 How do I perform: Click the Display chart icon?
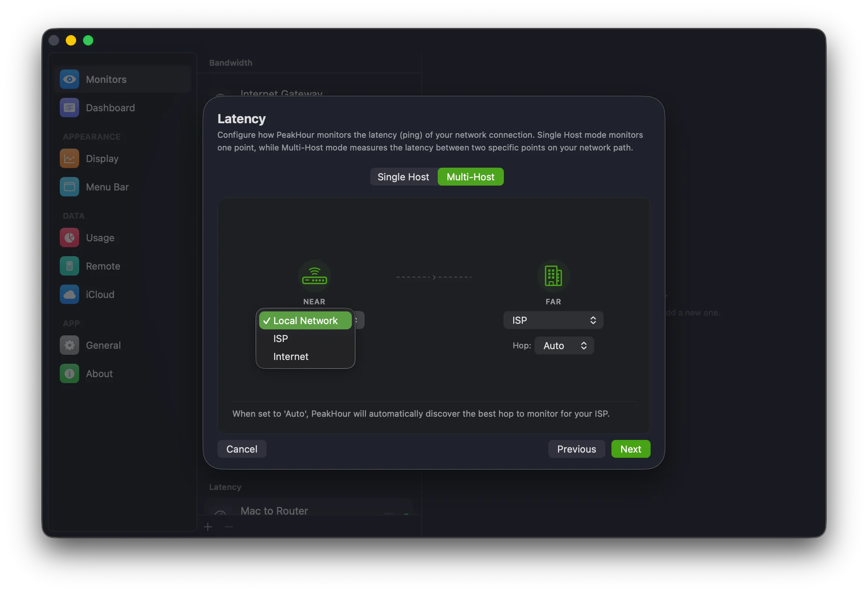point(69,158)
